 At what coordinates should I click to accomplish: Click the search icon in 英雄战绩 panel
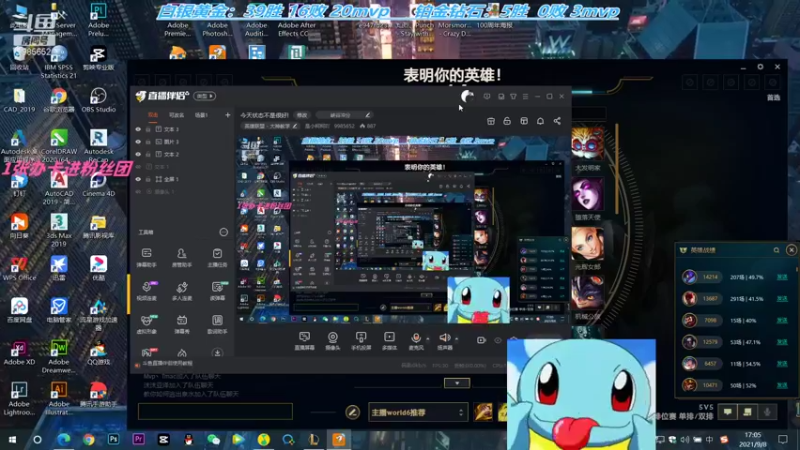pyautogui.click(x=776, y=250)
